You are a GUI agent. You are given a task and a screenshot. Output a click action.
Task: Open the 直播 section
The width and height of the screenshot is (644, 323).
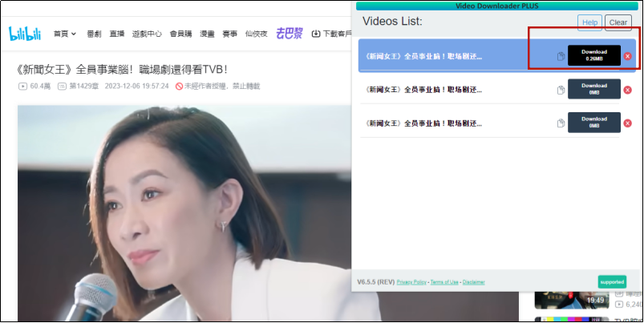pyautogui.click(x=117, y=34)
